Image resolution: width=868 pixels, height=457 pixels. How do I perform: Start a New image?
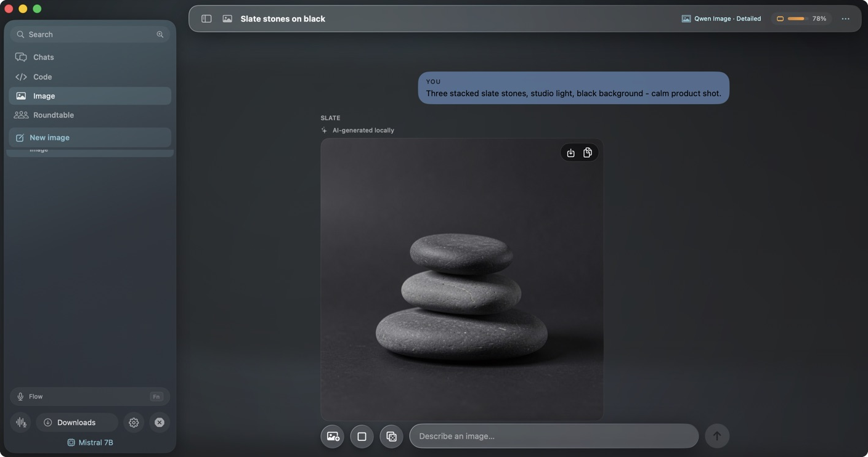[x=90, y=137]
